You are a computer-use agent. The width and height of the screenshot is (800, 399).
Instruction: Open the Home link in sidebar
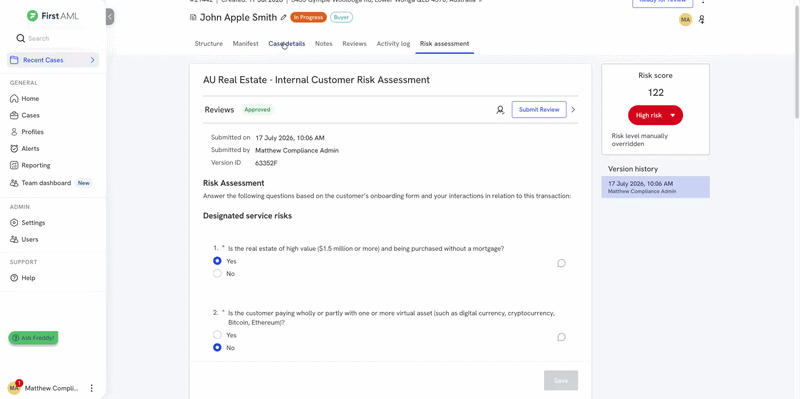(30, 98)
